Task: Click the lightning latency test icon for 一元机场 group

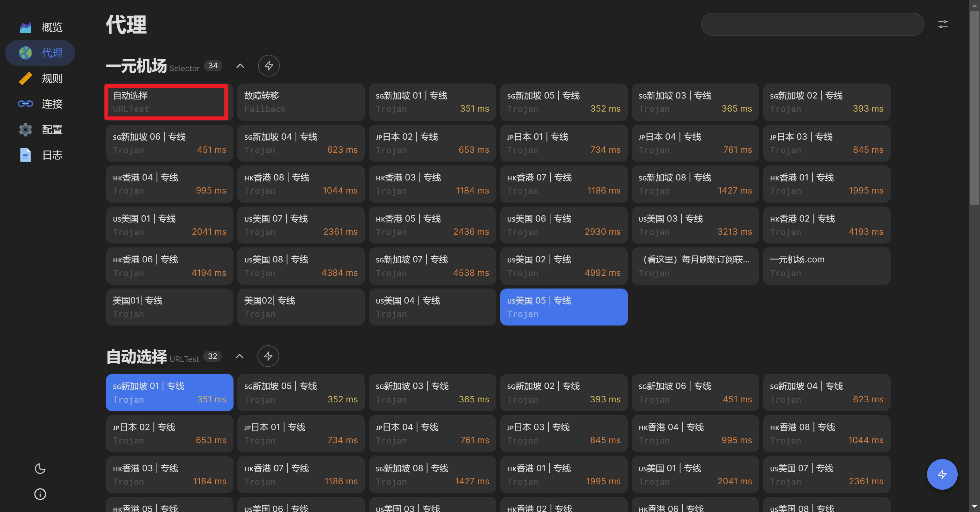Action: click(269, 66)
